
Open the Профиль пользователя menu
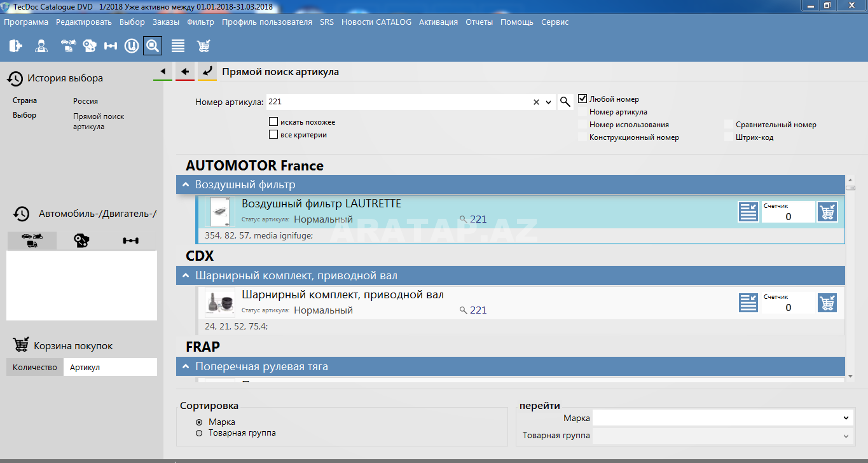click(267, 22)
